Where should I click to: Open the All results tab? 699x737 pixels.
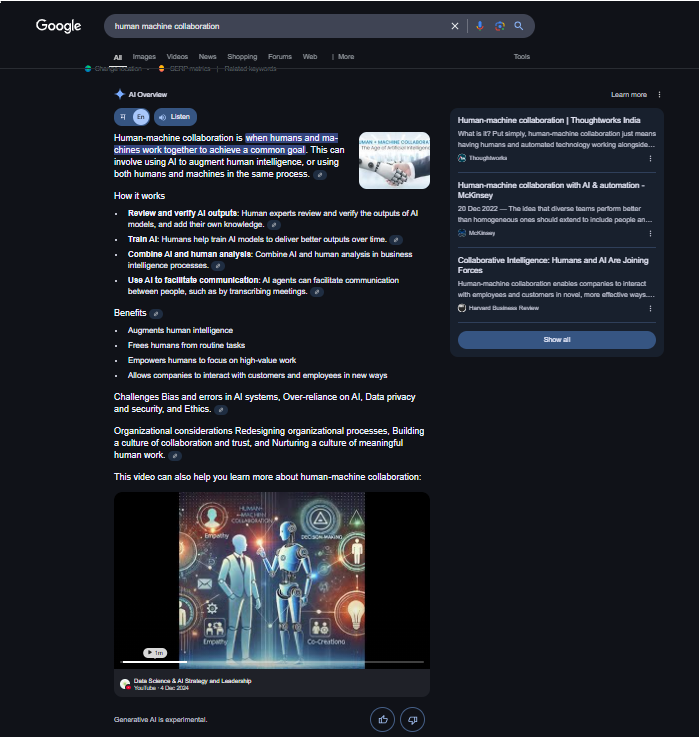point(118,57)
